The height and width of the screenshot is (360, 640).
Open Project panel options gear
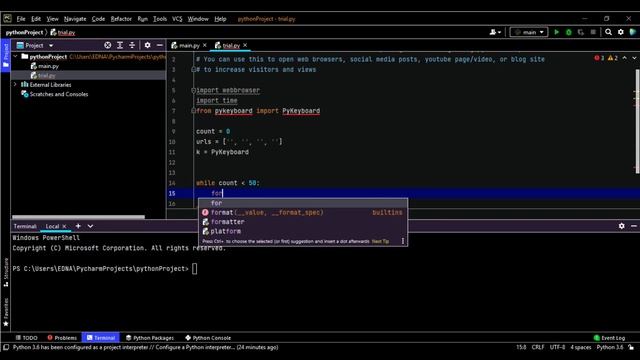(147, 45)
